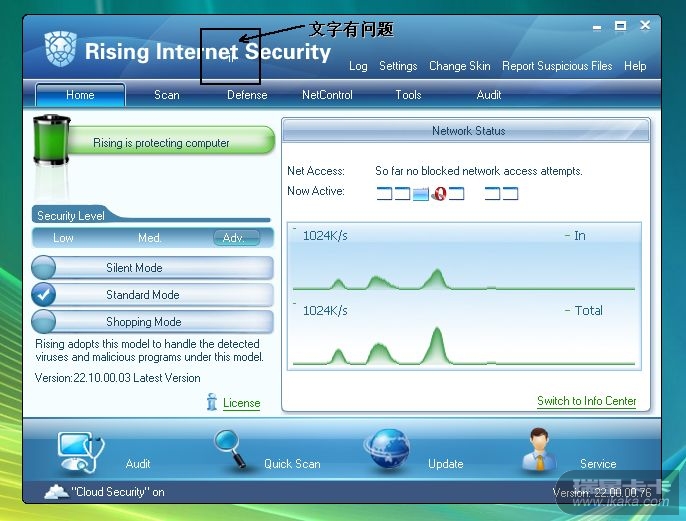Click the License link

(x=242, y=403)
